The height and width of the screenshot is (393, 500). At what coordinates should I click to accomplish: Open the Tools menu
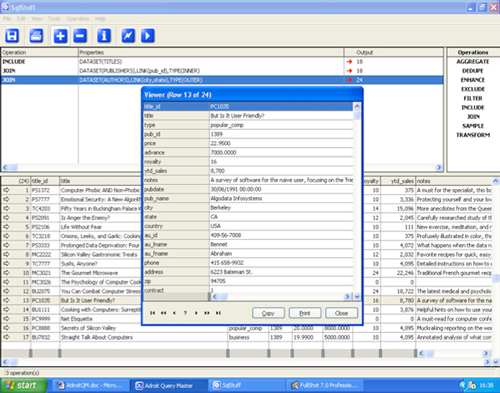tap(54, 19)
